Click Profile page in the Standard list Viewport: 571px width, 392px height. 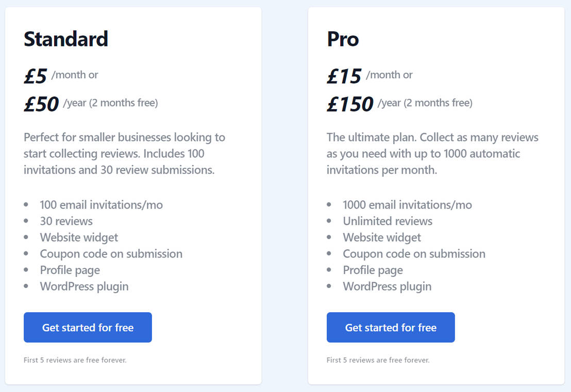click(x=70, y=270)
